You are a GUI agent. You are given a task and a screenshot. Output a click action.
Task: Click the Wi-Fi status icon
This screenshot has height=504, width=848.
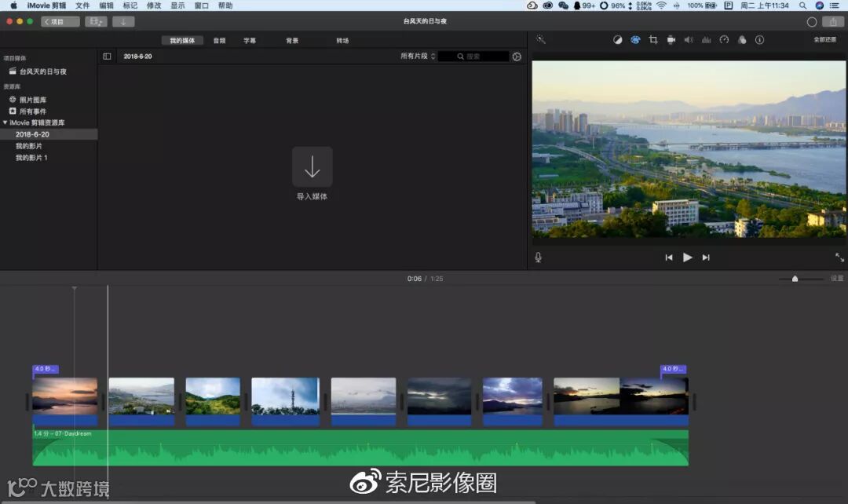[661, 5]
